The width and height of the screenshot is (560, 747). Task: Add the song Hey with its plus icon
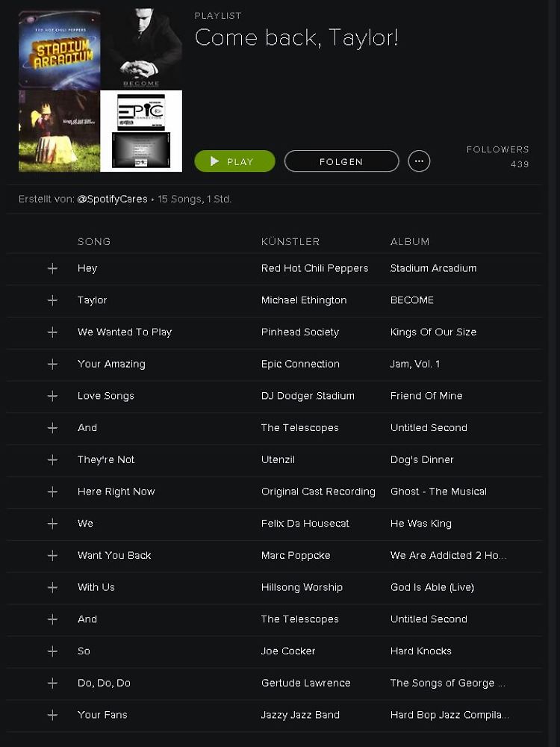pyautogui.click(x=52, y=269)
